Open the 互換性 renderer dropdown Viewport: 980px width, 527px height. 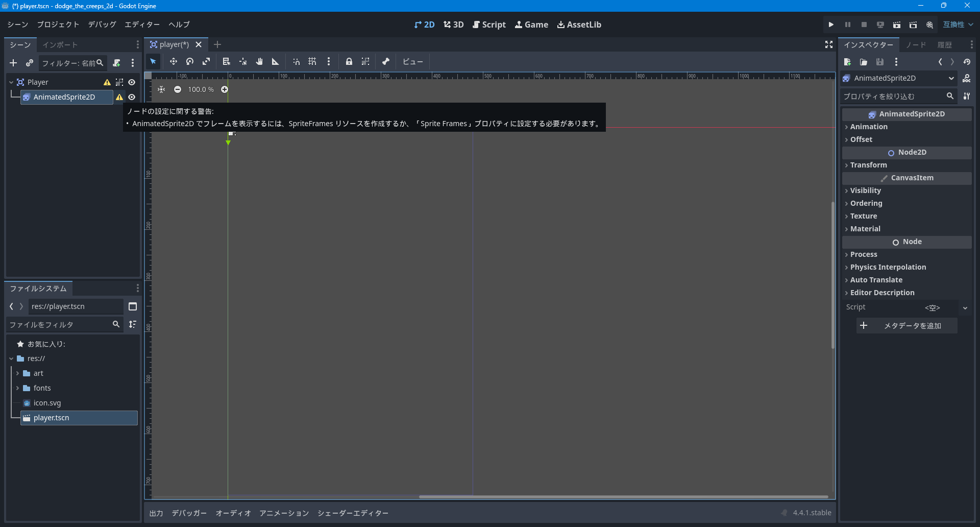tap(958, 25)
